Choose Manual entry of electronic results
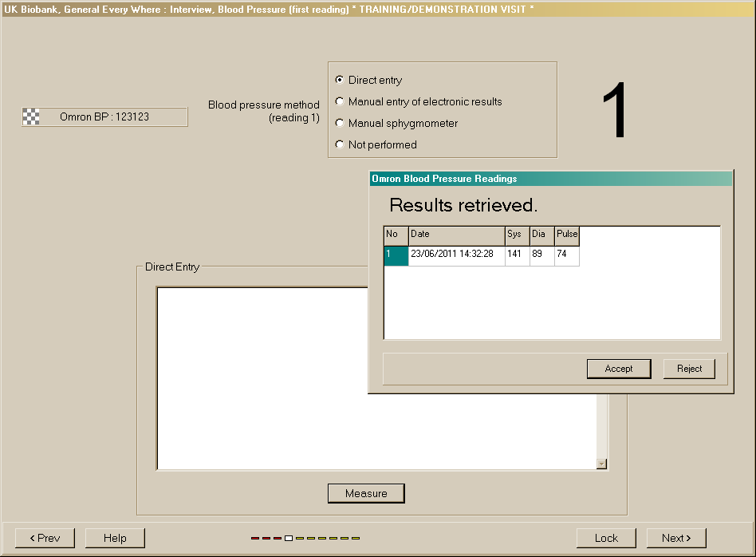 click(x=340, y=101)
